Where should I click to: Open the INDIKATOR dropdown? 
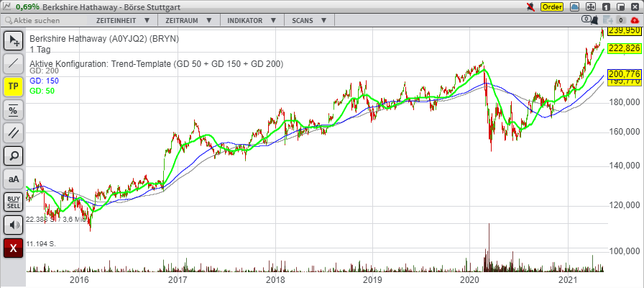pos(251,20)
